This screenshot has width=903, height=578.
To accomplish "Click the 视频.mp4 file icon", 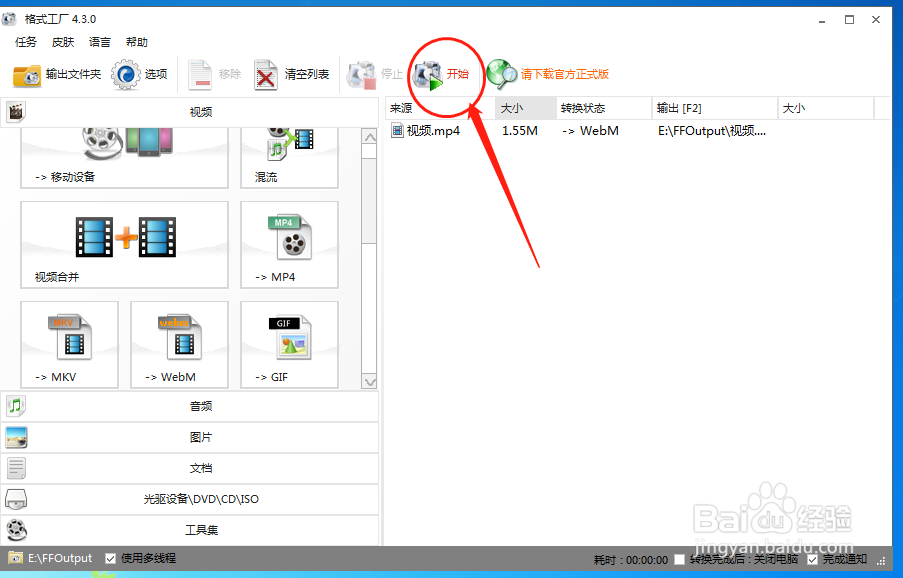I will [x=397, y=131].
